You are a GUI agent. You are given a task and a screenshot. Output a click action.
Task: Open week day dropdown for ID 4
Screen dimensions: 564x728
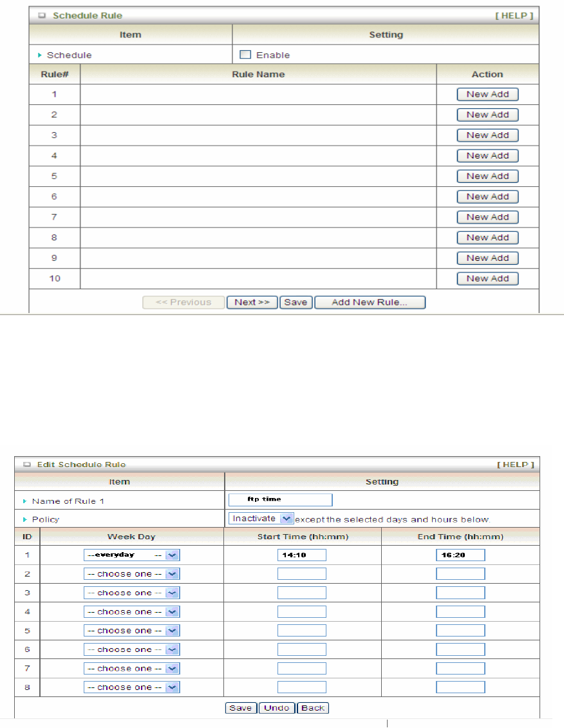132,611
